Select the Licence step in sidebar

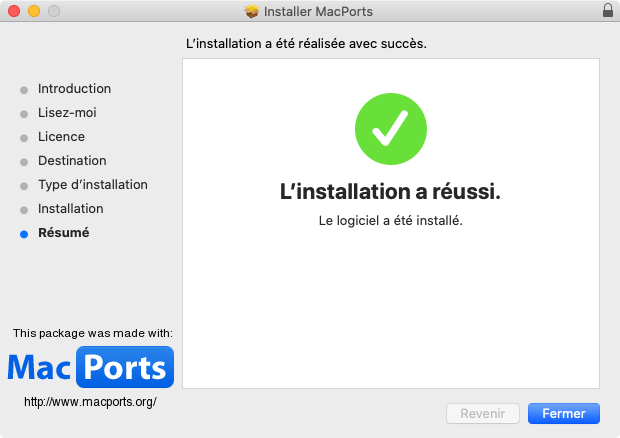(61, 137)
